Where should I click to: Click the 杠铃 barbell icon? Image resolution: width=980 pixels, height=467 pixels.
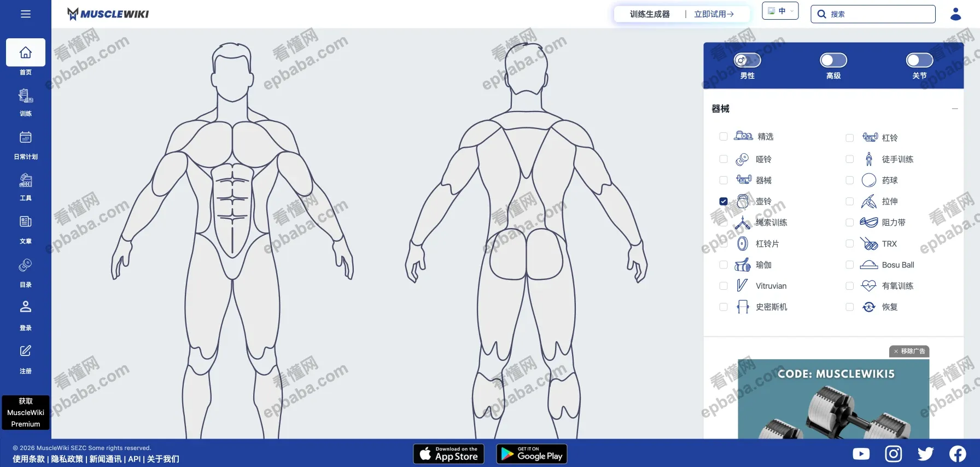pyautogui.click(x=870, y=137)
